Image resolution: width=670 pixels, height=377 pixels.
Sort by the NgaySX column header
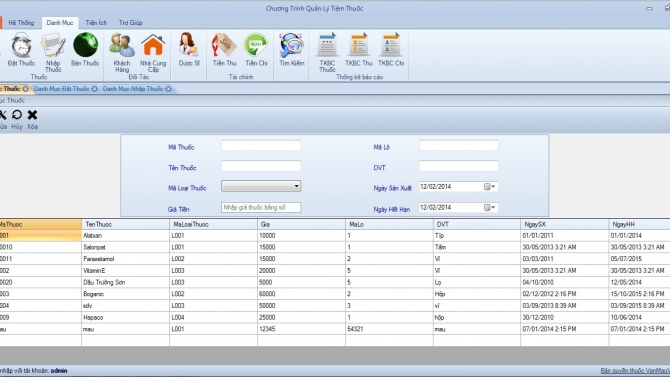pos(565,224)
